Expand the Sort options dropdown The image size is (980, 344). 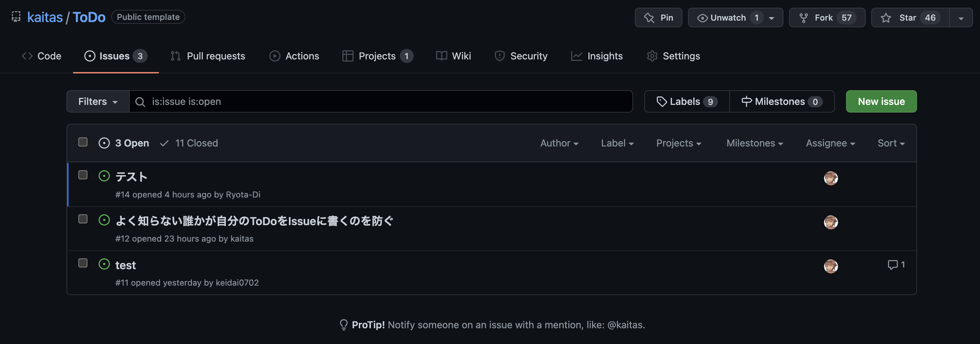[890, 143]
